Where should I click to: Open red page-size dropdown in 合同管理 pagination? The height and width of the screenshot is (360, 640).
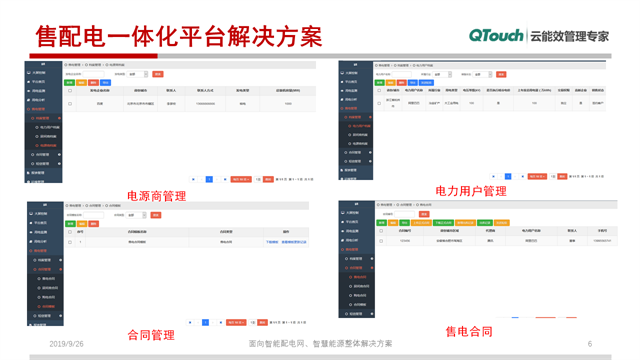(x=236, y=322)
